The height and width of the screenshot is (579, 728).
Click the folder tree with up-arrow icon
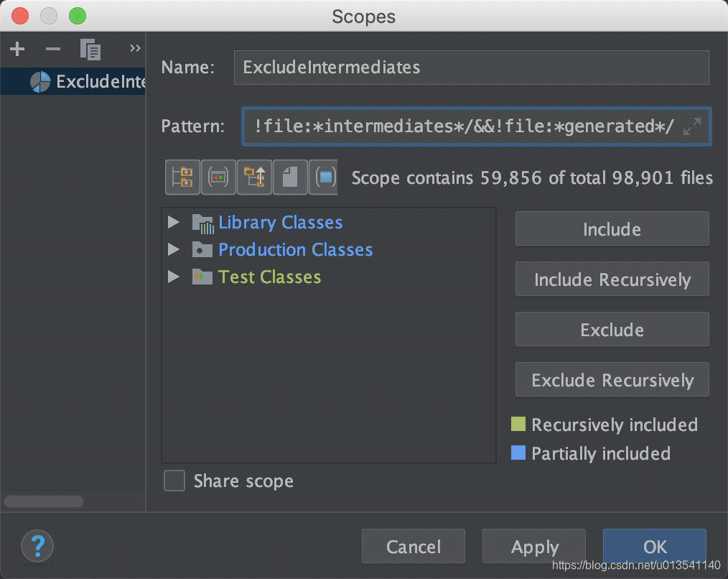point(254,177)
